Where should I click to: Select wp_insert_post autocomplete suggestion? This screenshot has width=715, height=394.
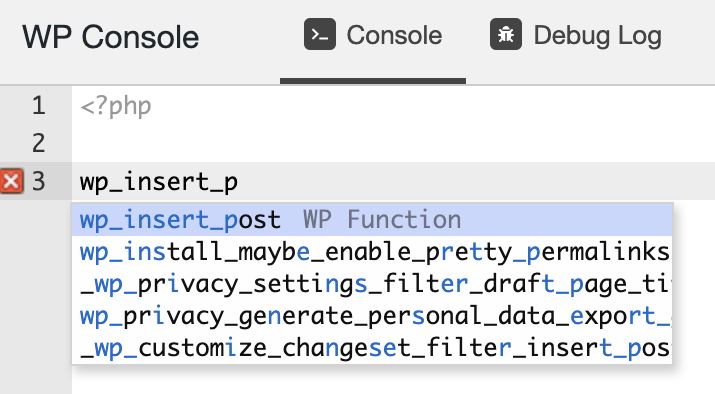(x=372, y=220)
